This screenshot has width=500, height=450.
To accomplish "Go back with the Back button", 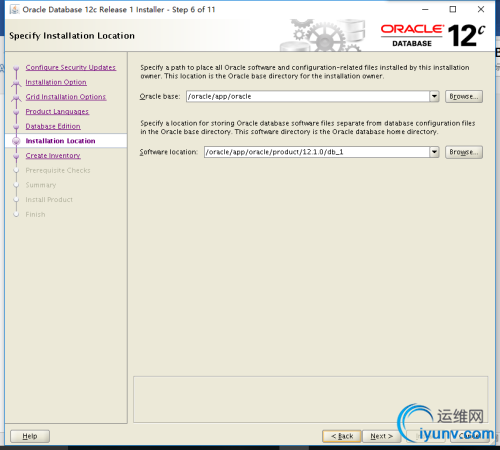I will click(342, 436).
